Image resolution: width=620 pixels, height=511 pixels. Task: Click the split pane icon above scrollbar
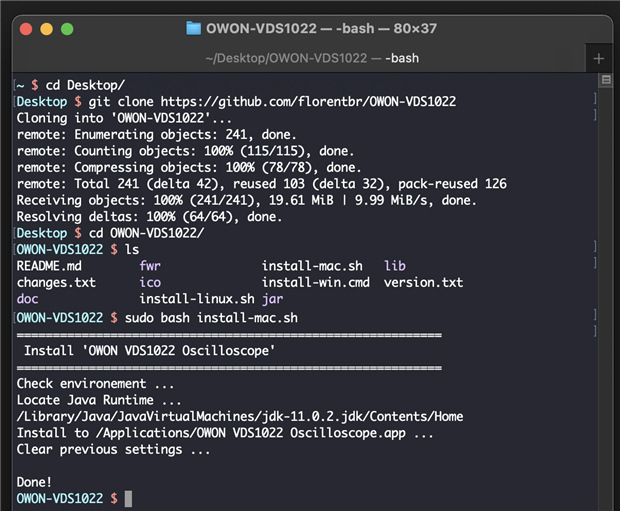[605, 79]
